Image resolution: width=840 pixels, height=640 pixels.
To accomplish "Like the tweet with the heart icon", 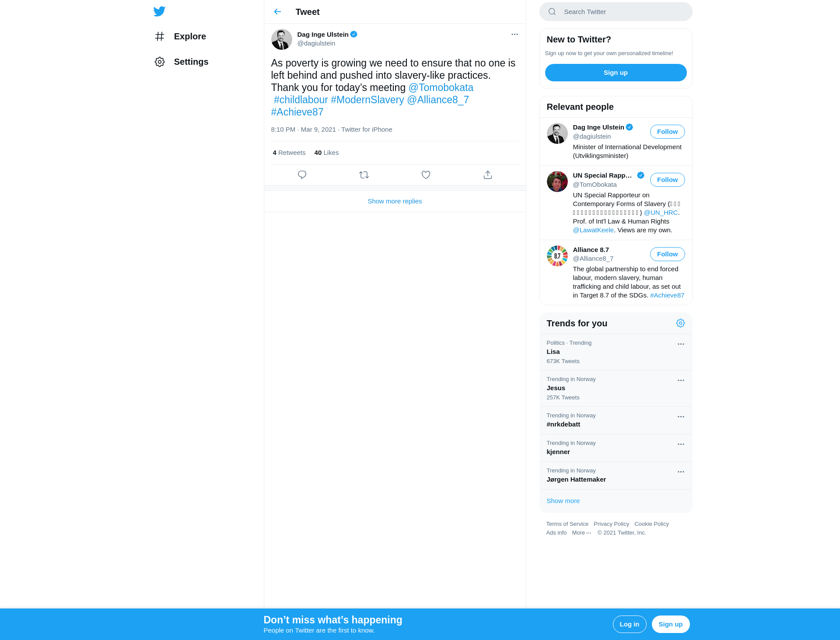I will [426, 175].
